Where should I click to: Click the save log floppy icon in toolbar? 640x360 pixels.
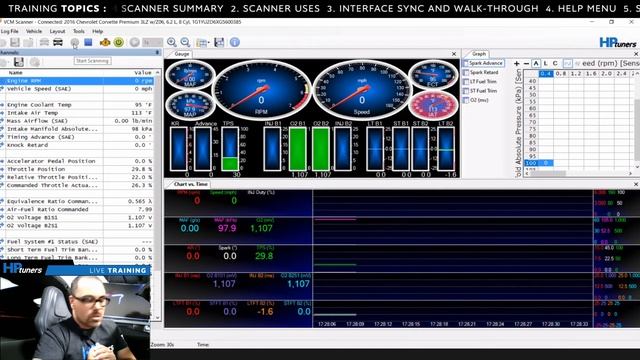tap(15, 42)
